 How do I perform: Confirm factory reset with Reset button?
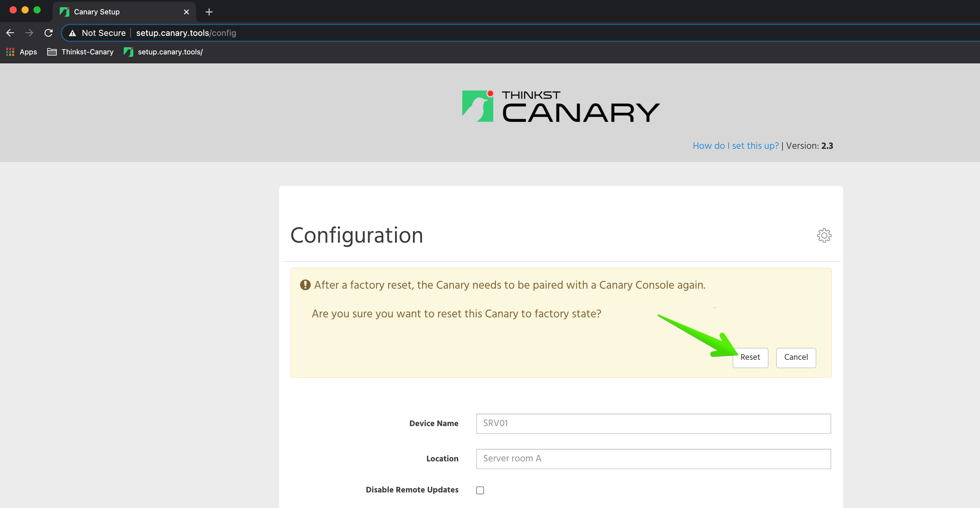(750, 357)
